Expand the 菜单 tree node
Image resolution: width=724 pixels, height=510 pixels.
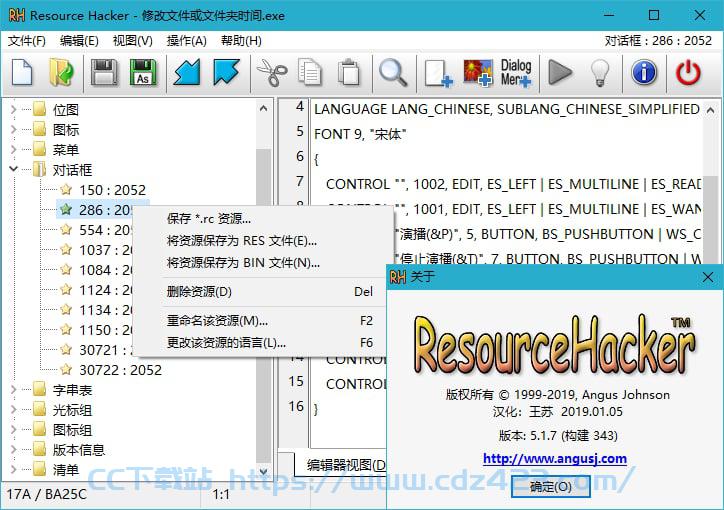click(13, 150)
